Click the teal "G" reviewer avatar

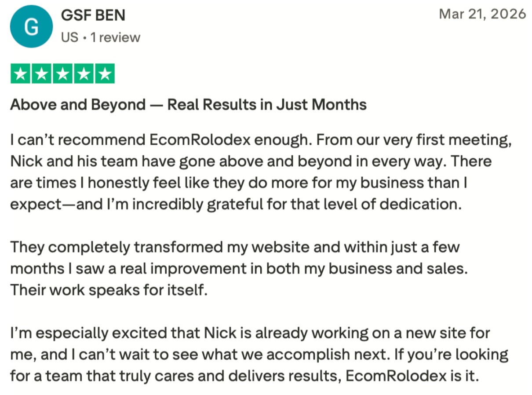pos(31,27)
